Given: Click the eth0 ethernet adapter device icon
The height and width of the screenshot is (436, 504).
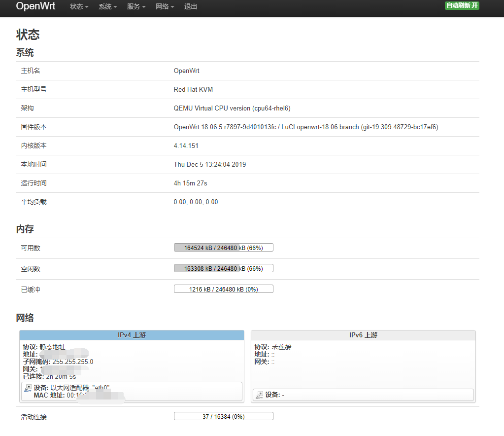Looking at the screenshot, I should tap(28, 388).
